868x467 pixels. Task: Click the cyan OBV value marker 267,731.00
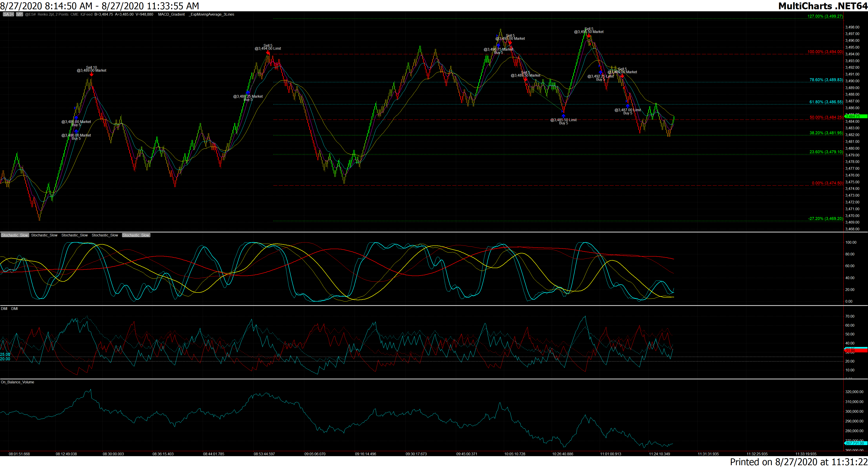pos(856,443)
